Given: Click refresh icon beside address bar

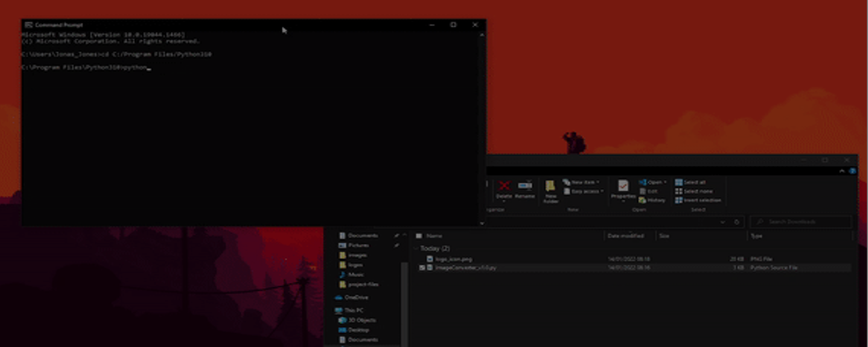Looking at the screenshot, I should pos(736,222).
